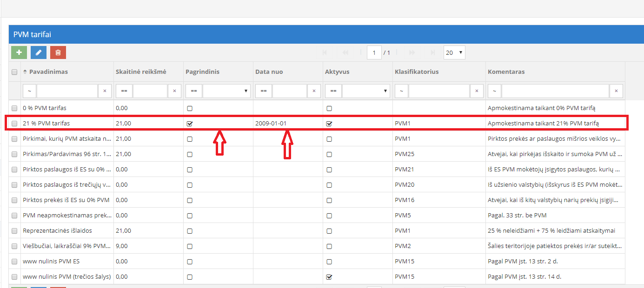Image resolution: width=644 pixels, height=288 pixels.
Task: Click the red trash delete button
Action: click(58, 52)
